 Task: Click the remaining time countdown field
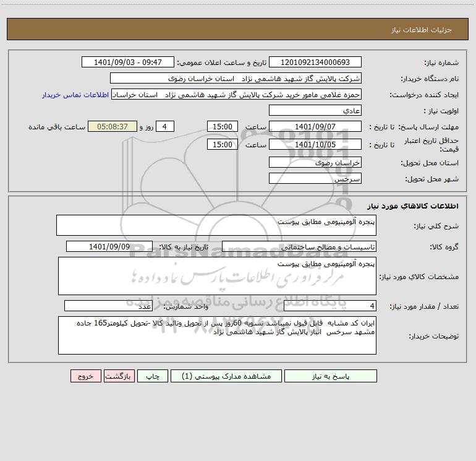tap(113, 126)
